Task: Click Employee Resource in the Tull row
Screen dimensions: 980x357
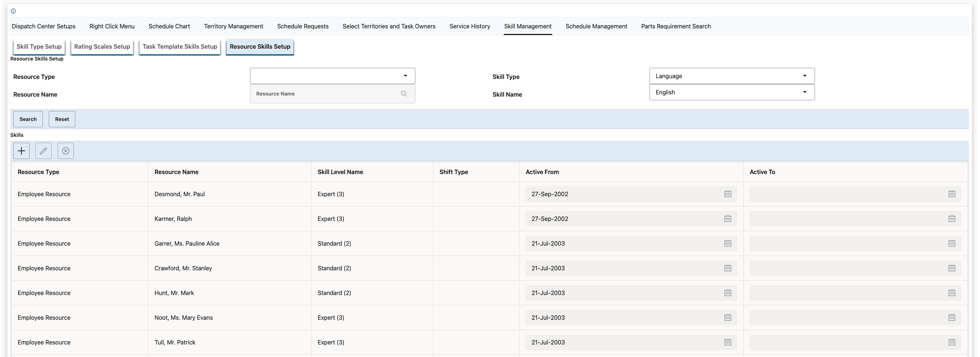Action: pos(44,342)
